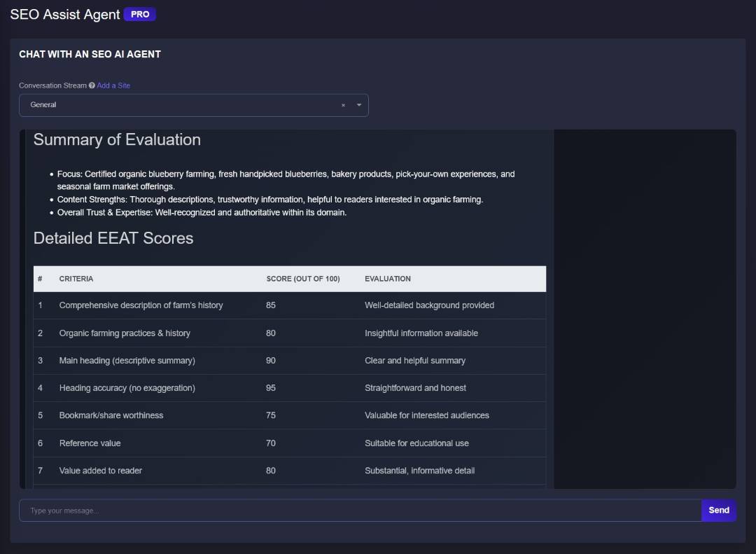Click 'Valuable for interested audiences' evaluation
Screen dimensions: 756x554
[x=427, y=415]
